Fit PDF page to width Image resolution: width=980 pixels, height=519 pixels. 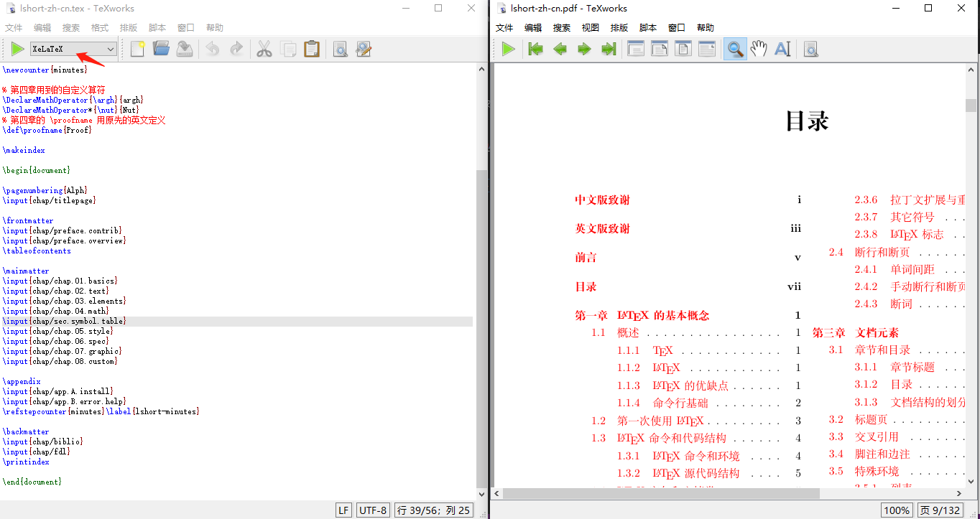coord(660,49)
